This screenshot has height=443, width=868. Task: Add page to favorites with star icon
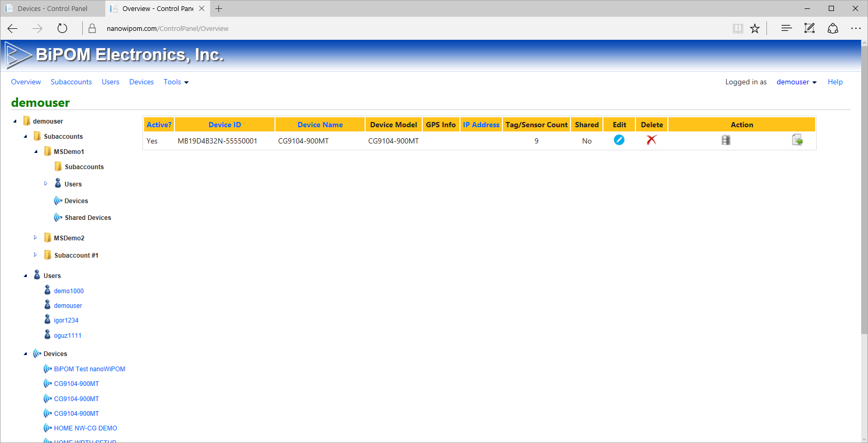pos(755,28)
